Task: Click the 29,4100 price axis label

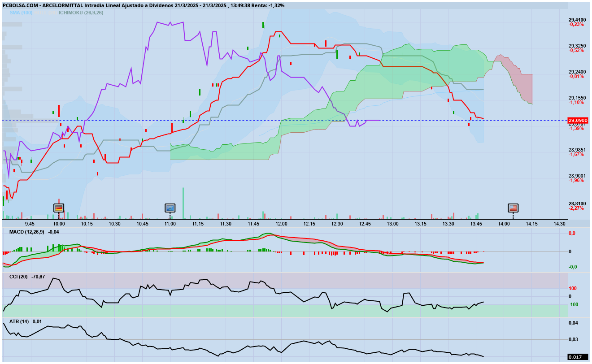Action: (577, 20)
